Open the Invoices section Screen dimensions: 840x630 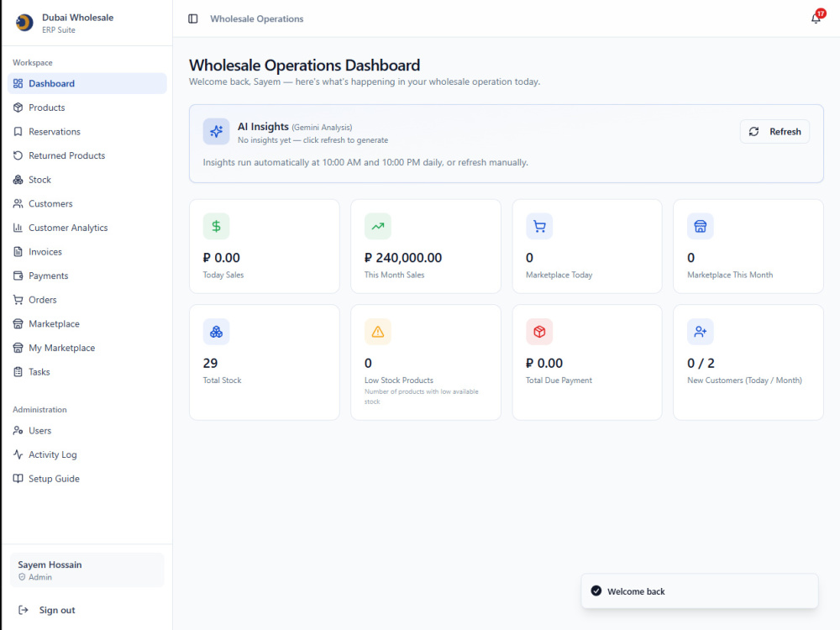point(87,252)
